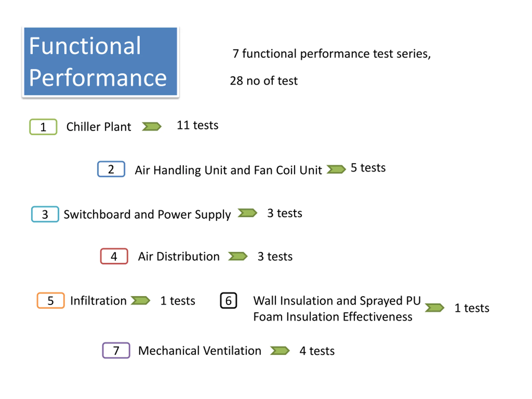
Task: Select the black numbered box 6
Action: pyautogui.click(x=228, y=300)
